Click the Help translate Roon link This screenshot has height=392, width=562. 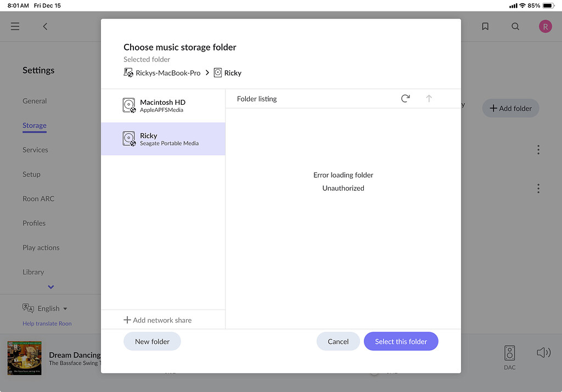47,323
